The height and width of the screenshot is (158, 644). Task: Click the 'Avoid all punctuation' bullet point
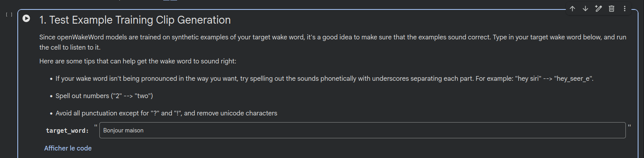click(x=166, y=113)
